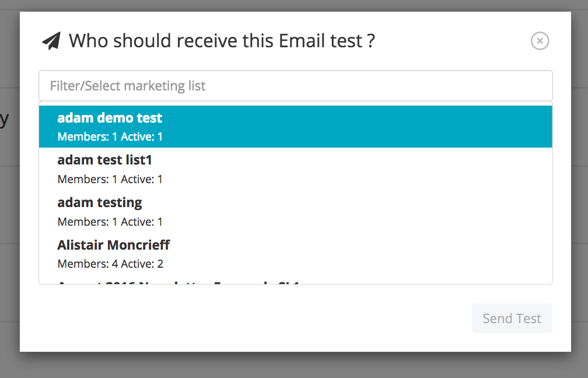Click Members: 4 Active: 2 subtitle
This screenshot has height=378, width=588.
(x=110, y=264)
